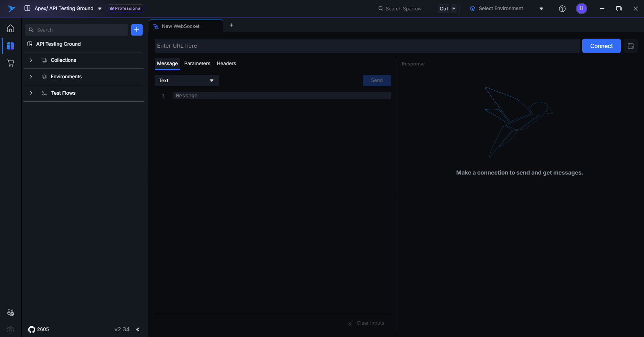This screenshot has height=337, width=644.
Task: Open the Marketplace cart icon
Action: (x=11, y=63)
